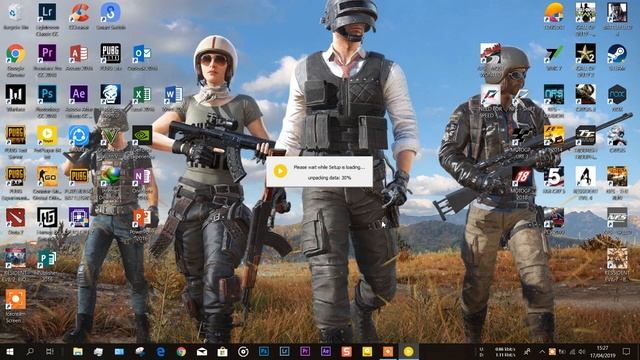The image size is (640, 360).
Task: Switch to PotPlayer setup on the taskbar
Action: (408, 351)
